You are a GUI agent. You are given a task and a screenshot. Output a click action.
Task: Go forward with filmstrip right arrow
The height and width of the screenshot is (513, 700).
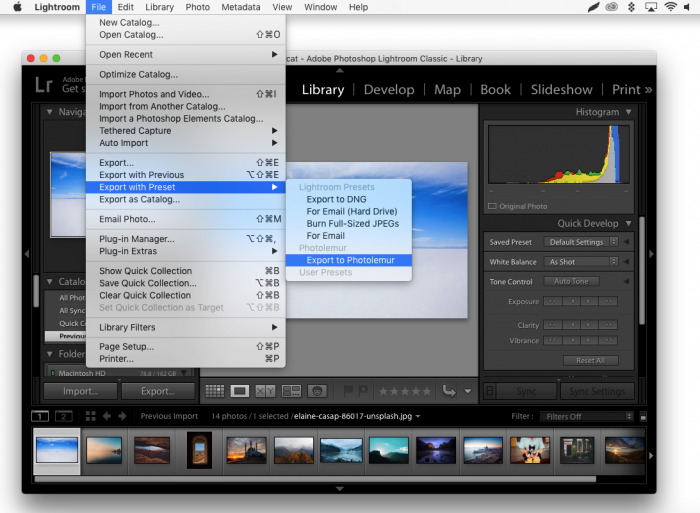[122, 416]
